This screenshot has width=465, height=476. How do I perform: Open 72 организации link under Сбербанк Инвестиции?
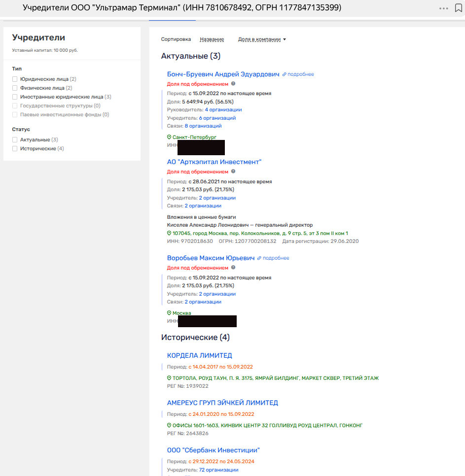pyautogui.click(x=218, y=470)
